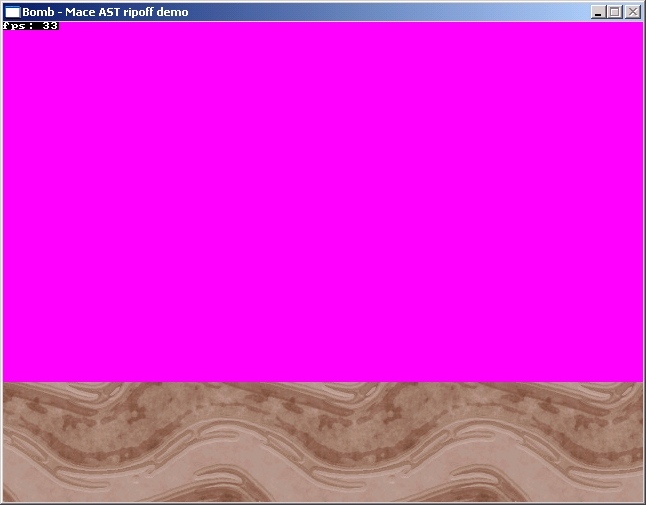Click the 'fps: 33' counter text
646x505 pixels.
tap(30, 26)
